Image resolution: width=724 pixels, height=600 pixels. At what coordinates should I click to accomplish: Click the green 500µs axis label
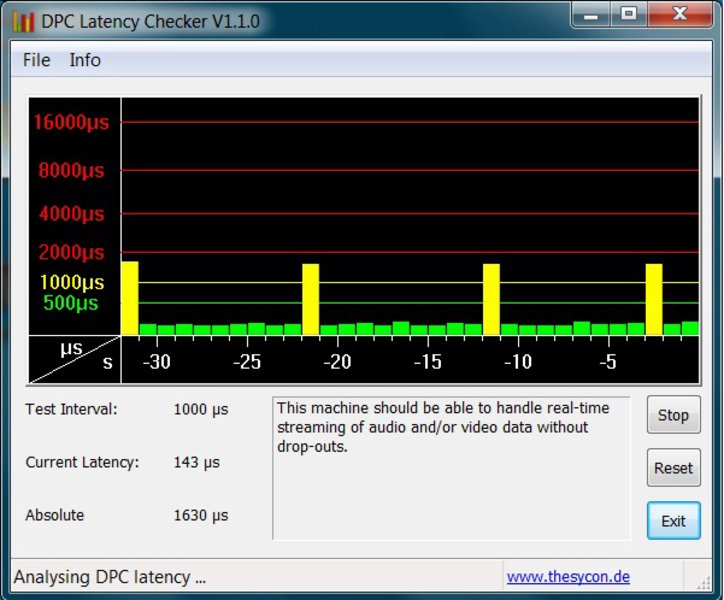point(71,303)
